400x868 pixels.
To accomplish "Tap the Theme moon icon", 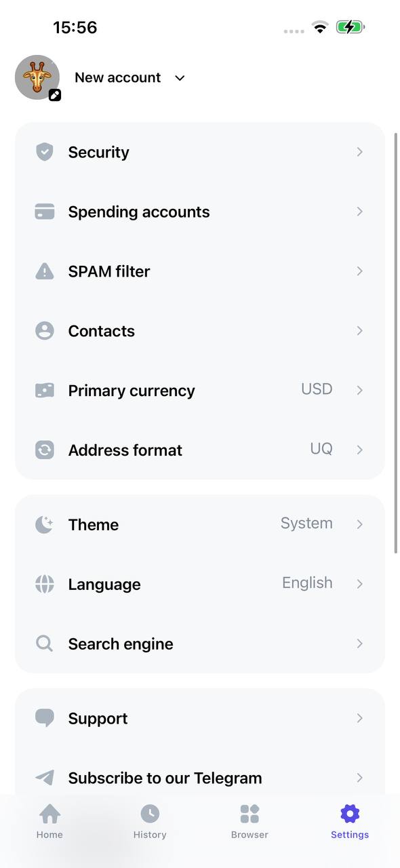I will 45,525.
